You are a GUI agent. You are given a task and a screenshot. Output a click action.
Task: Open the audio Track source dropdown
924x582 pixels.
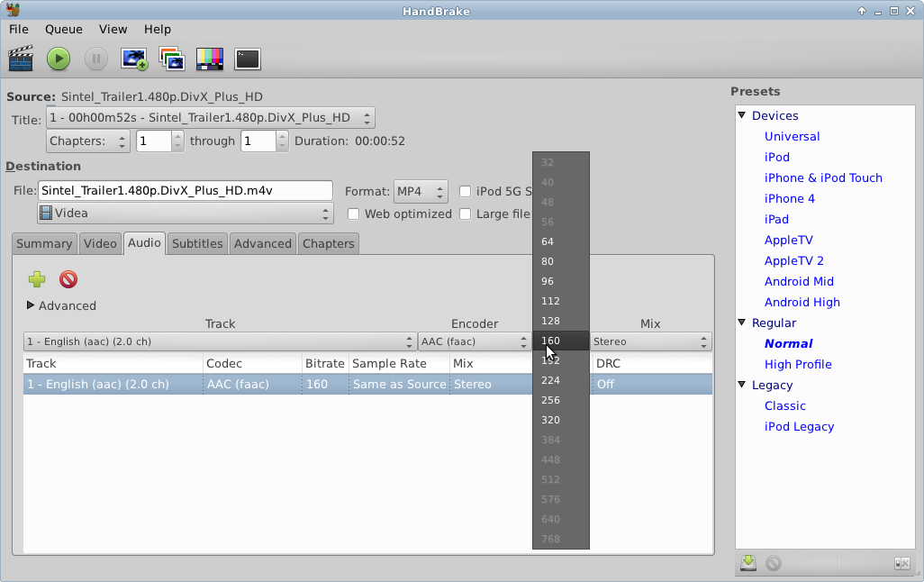coord(220,341)
